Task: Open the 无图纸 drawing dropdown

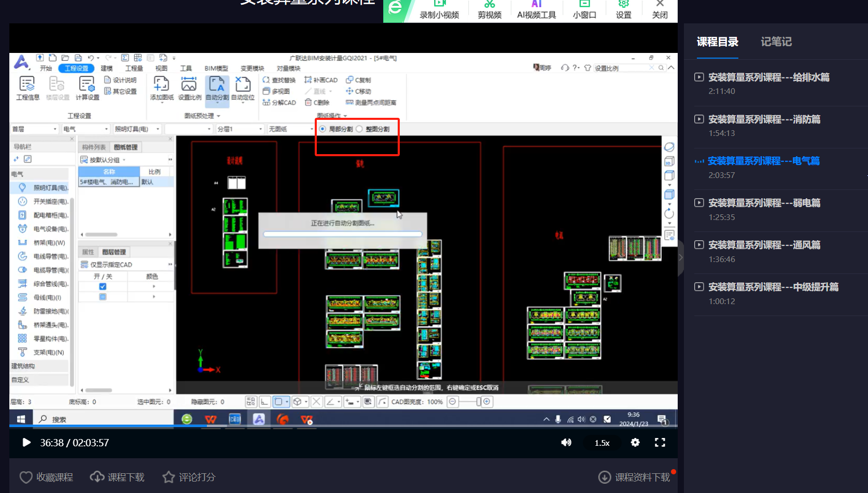Action: coord(290,129)
